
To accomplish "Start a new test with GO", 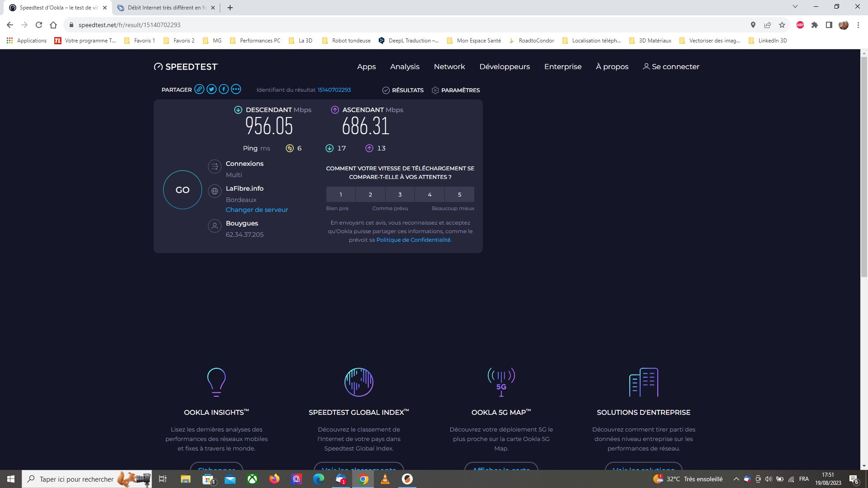I will 183,190.
